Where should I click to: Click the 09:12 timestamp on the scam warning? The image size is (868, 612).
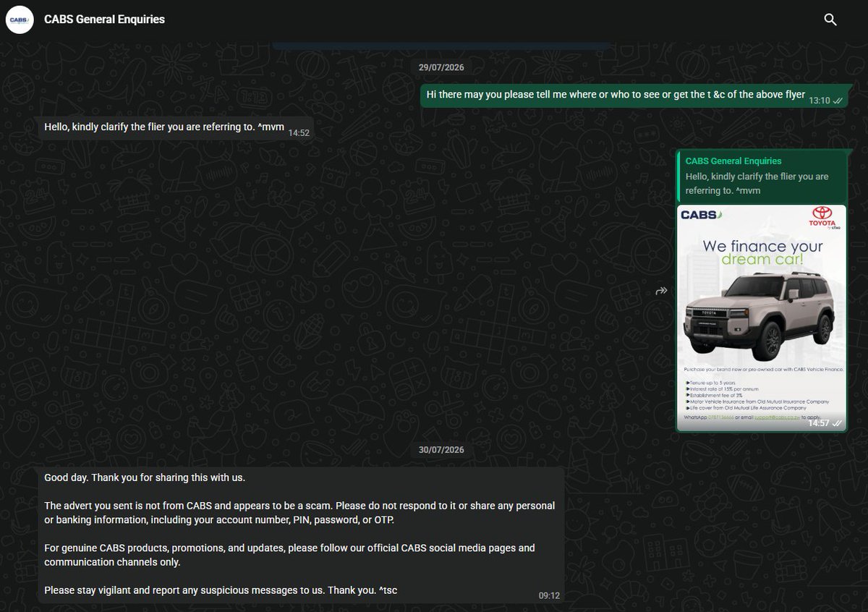[549, 596]
